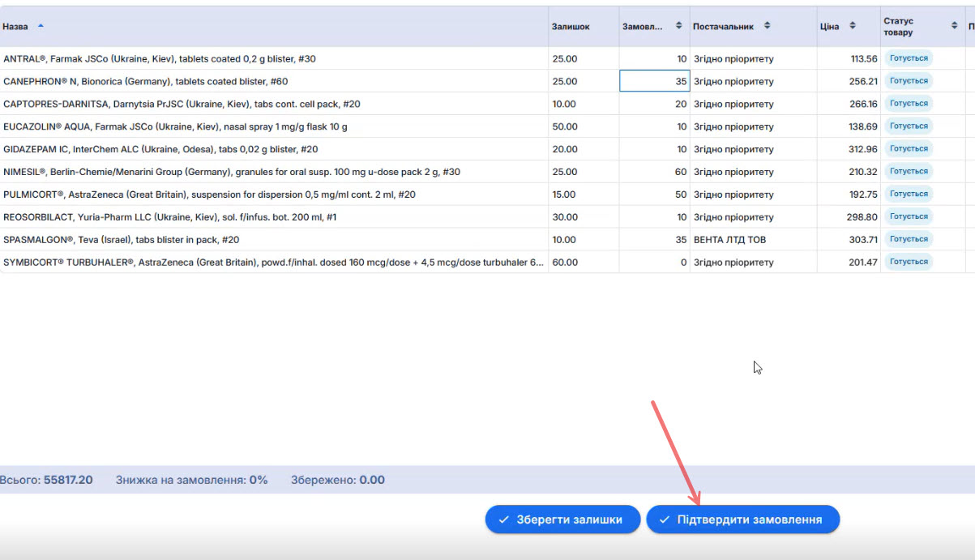
Task: Open supplier field for NIMESIL row
Action: [x=753, y=172]
